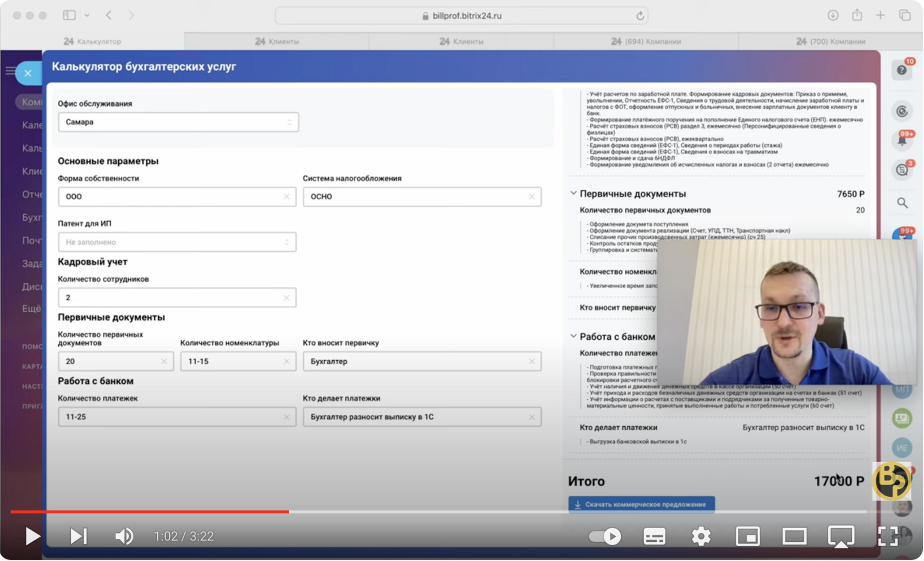Mute the video volume

pos(124,536)
